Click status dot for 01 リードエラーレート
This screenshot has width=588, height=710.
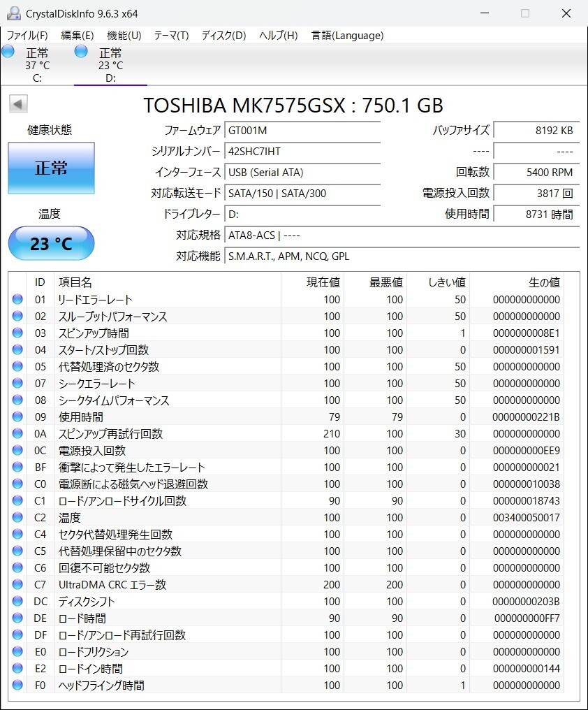pos(17,299)
